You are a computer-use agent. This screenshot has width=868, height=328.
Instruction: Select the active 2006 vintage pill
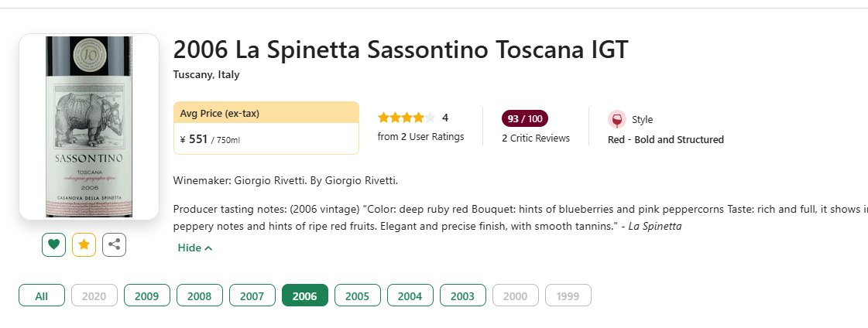tap(305, 296)
